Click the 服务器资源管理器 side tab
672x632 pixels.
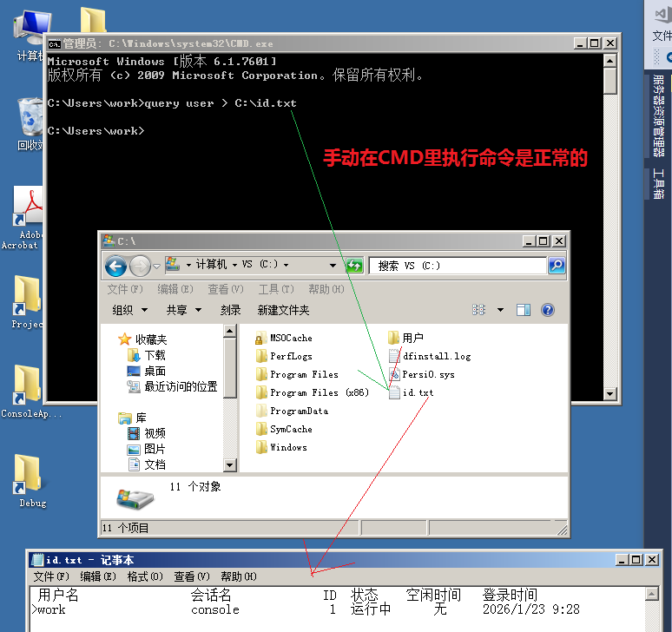tap(659, 115)
